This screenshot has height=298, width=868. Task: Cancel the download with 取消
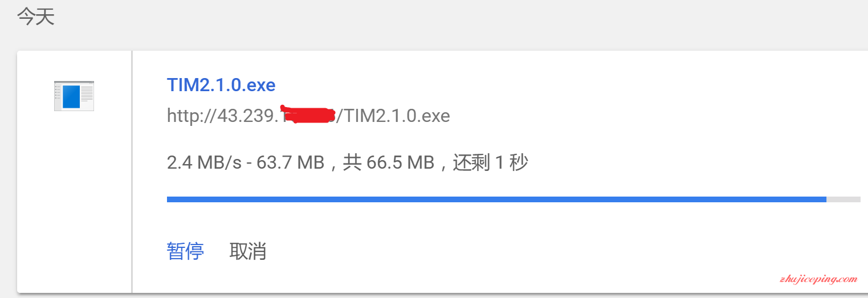248,251
